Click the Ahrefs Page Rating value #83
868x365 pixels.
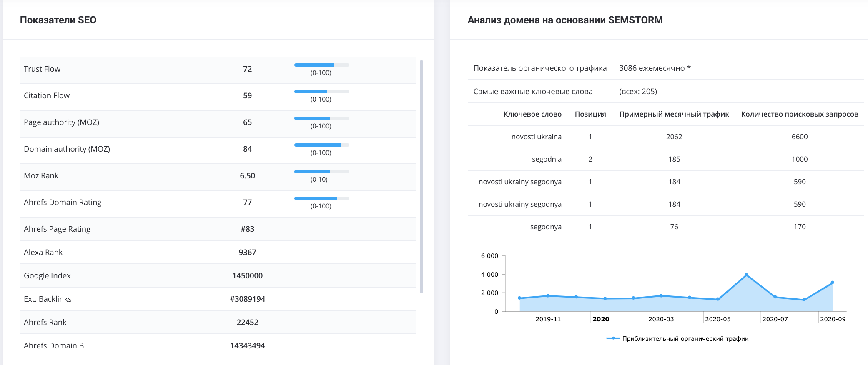248,229
